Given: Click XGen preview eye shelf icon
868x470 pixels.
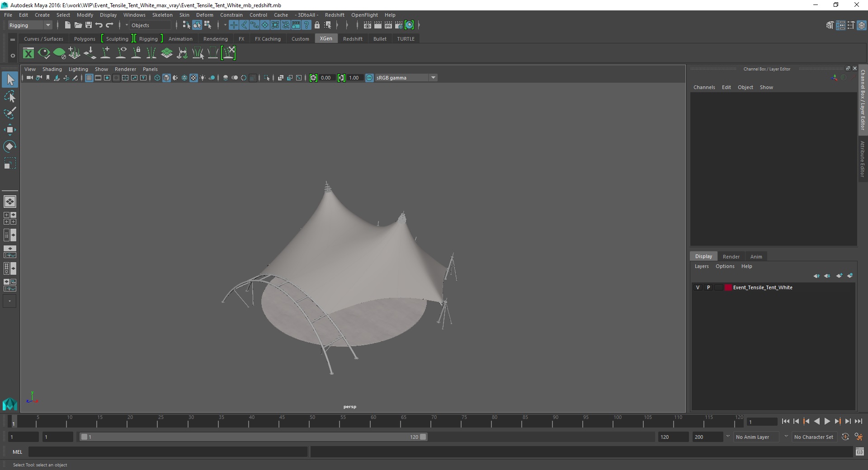Looking at the screenshot, I should (x=44, y=53).
